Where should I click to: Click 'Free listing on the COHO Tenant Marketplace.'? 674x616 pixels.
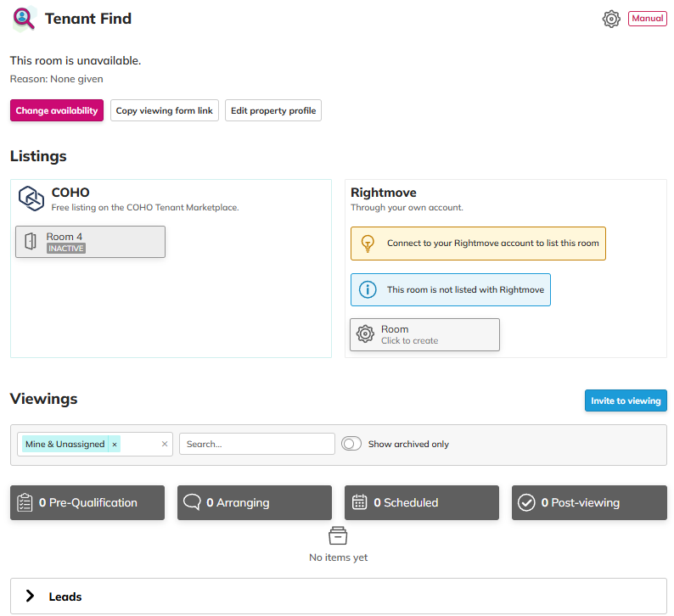(x=145, y=208)
